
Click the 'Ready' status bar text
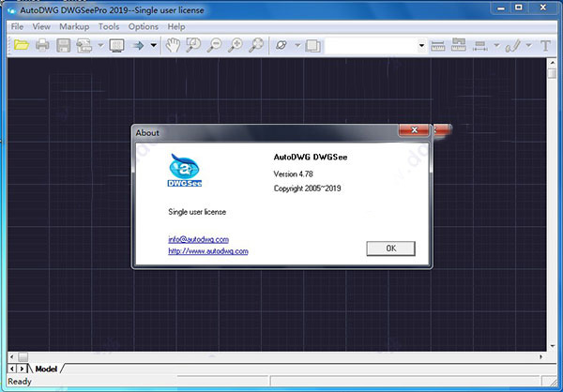20,382
